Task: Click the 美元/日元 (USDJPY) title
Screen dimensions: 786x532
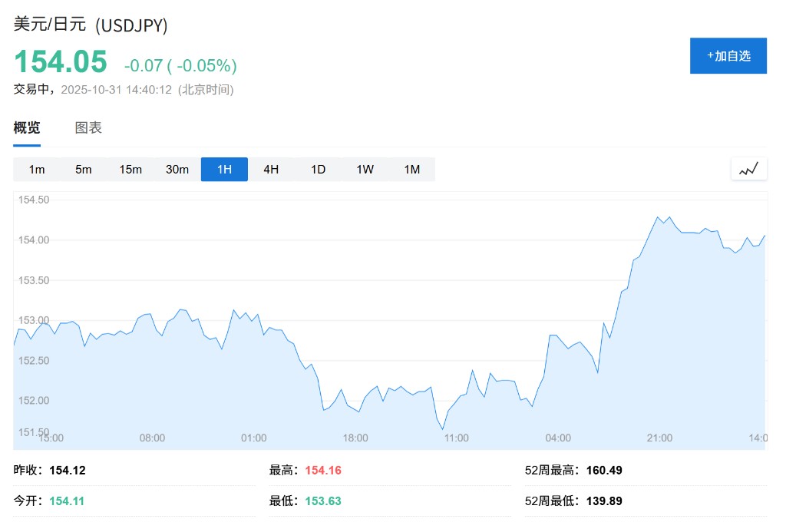Action: pos(91,25)
